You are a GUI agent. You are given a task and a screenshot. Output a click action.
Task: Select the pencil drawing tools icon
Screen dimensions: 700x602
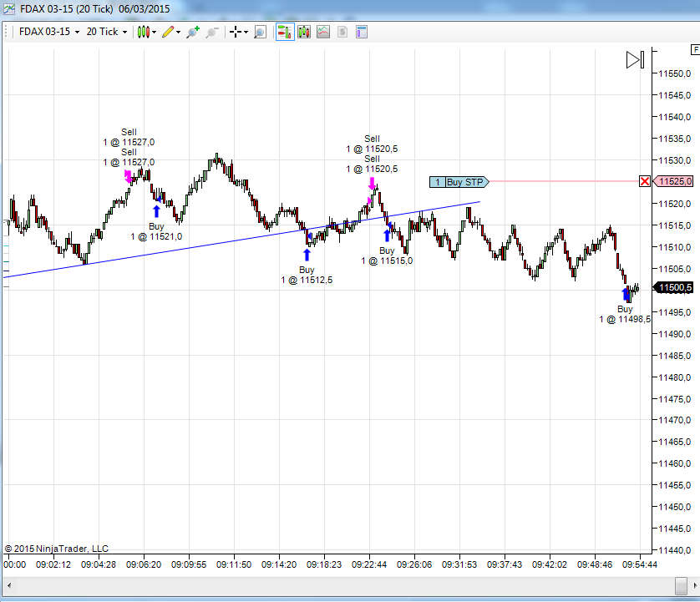[x=168, y=32]
